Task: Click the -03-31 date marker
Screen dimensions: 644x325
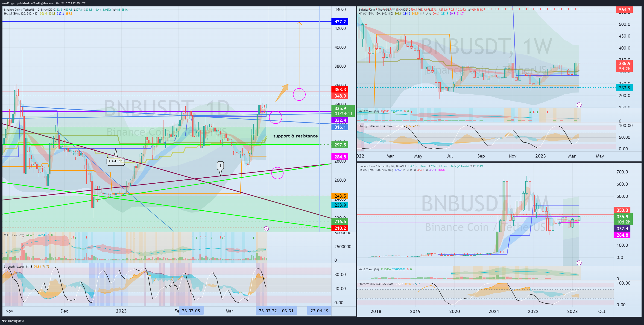Action: coord(287,311)
